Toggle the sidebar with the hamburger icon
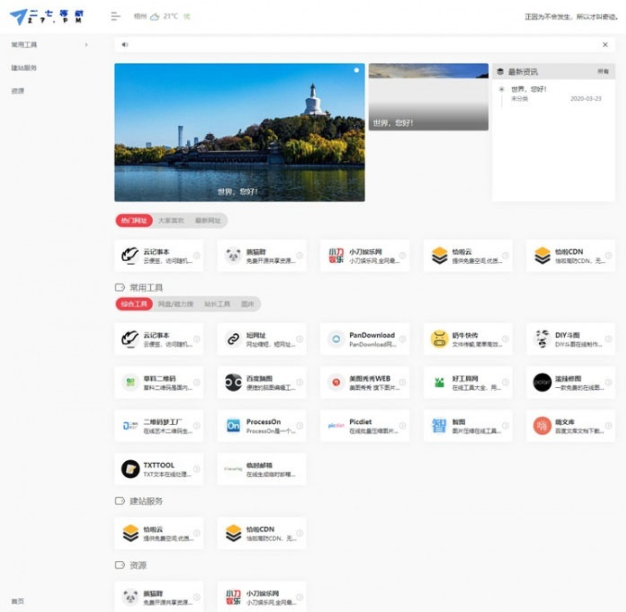The width and height of the screenshot is (626, 612). [115, 16]
